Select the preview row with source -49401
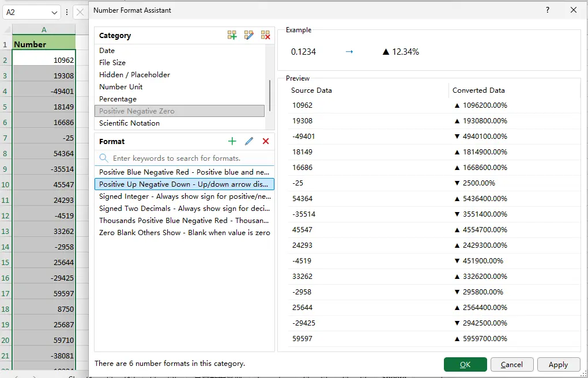Image resolution: width=588 pixels, height=378 pixels. [434, 137]
